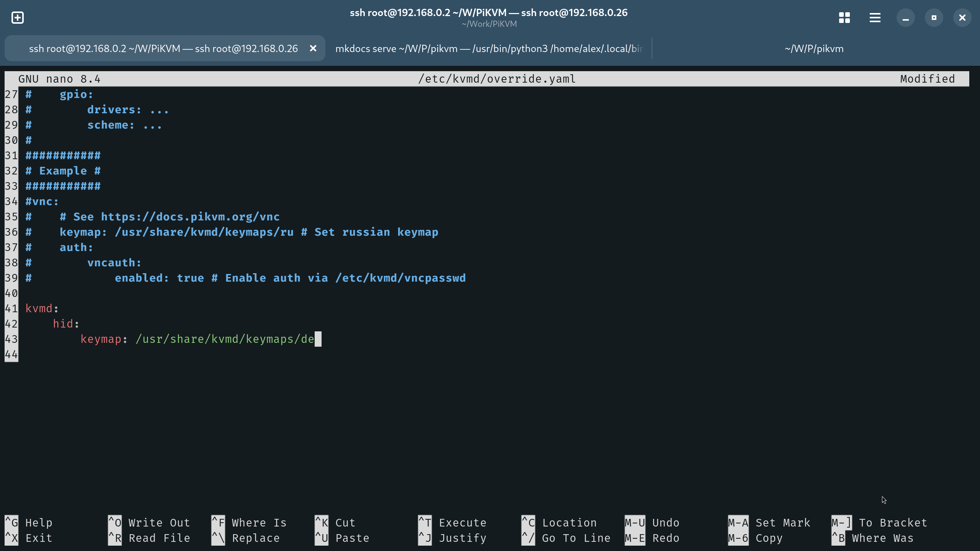This screenshot has height=551, width=980.
Task: Close the ssh root@192.168.0.2 tab
Action: (x=313, y=49)
